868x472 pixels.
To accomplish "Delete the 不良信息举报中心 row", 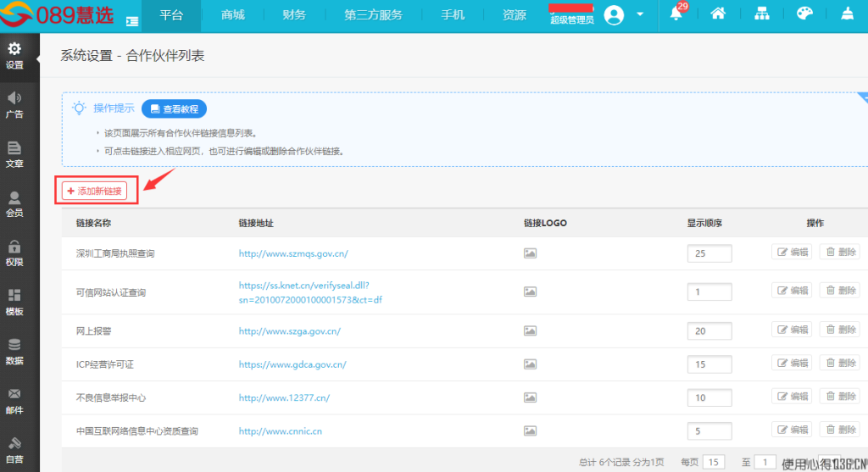I will pos(840,397).
